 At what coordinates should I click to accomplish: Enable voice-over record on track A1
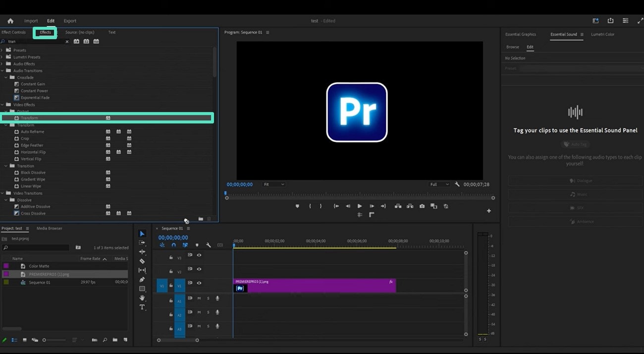click(x=217, y=298)
